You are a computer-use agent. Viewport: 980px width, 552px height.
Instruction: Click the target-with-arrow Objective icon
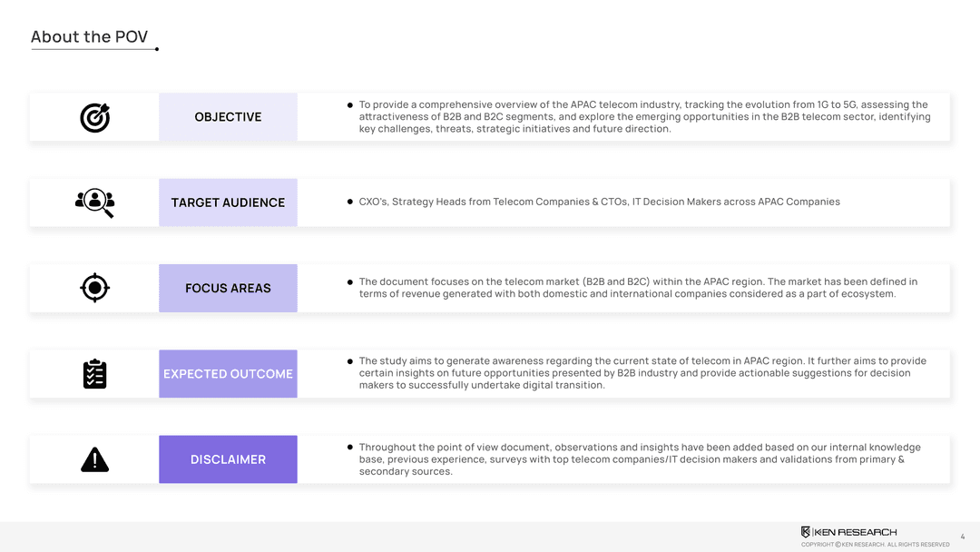point(94,117)
